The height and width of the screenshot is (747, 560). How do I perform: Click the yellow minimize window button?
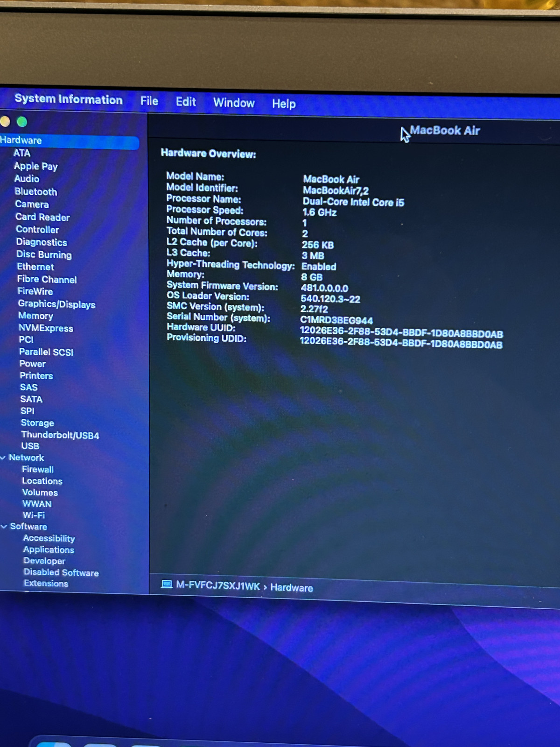coord(5,121)
